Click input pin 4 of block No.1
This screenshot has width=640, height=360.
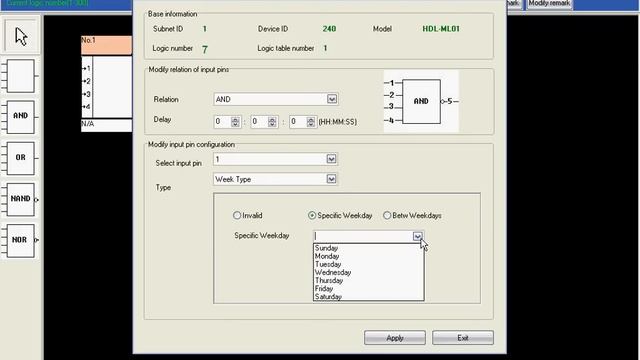click(87, 107)
